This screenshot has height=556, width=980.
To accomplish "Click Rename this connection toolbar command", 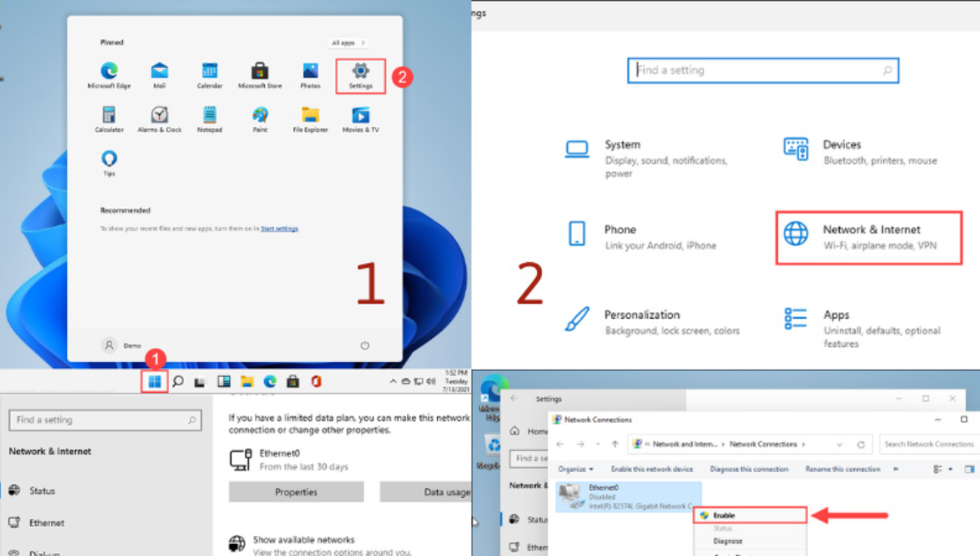I will 842,470.
